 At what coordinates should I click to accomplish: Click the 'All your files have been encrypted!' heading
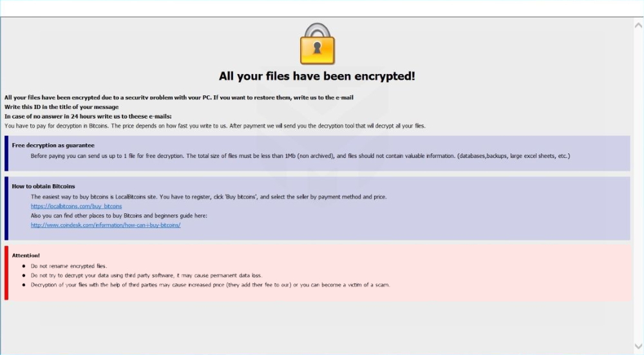(317, 76)
